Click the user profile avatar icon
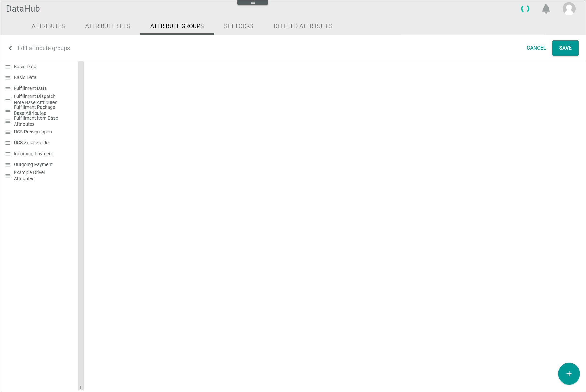 tap(569, 9)
